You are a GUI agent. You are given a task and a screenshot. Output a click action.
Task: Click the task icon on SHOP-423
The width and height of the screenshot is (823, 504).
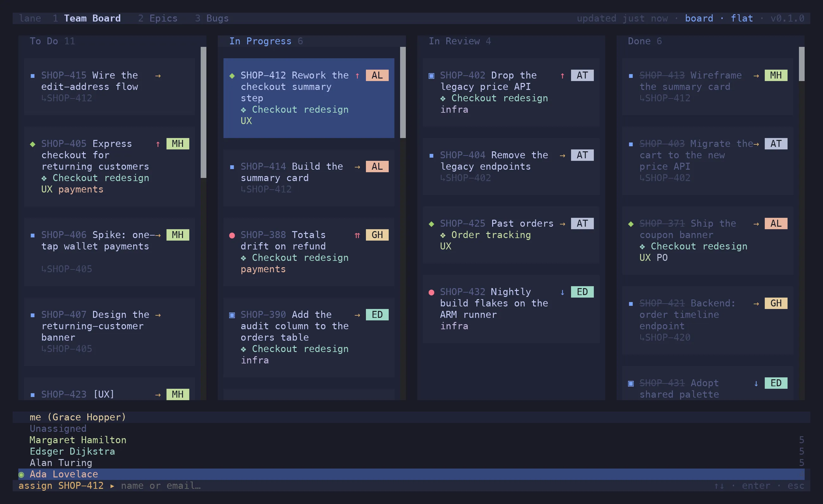click(32, 395)
